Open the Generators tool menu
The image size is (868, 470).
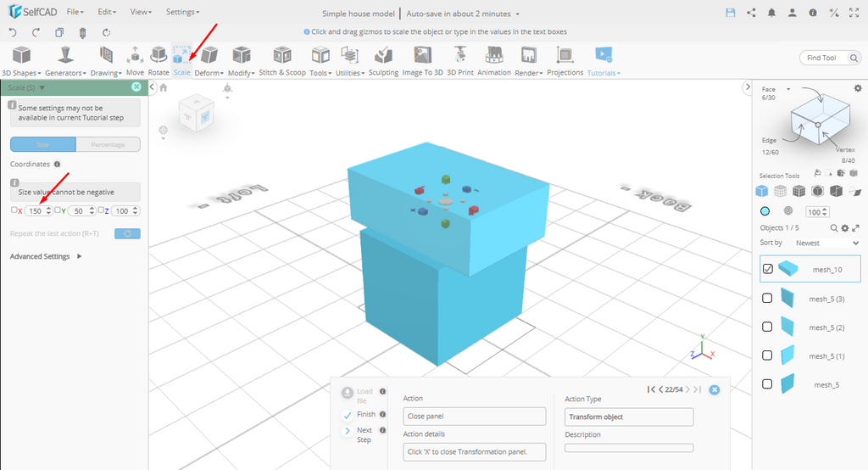pyautogui.click(x=65, y=61)
